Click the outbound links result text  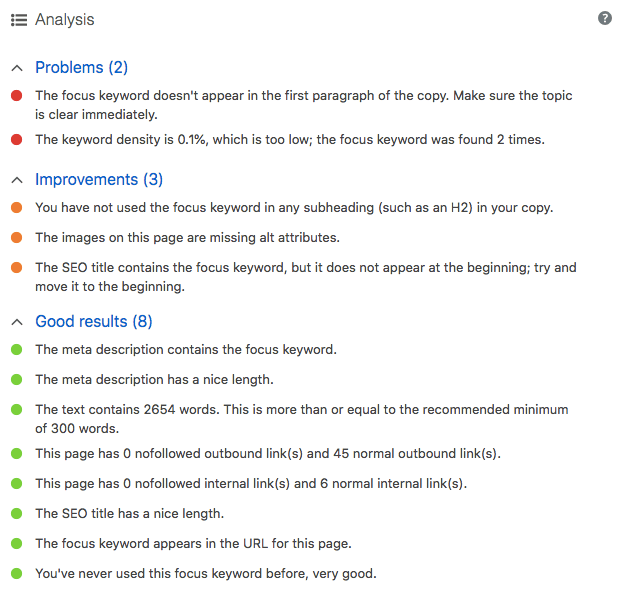267,454
